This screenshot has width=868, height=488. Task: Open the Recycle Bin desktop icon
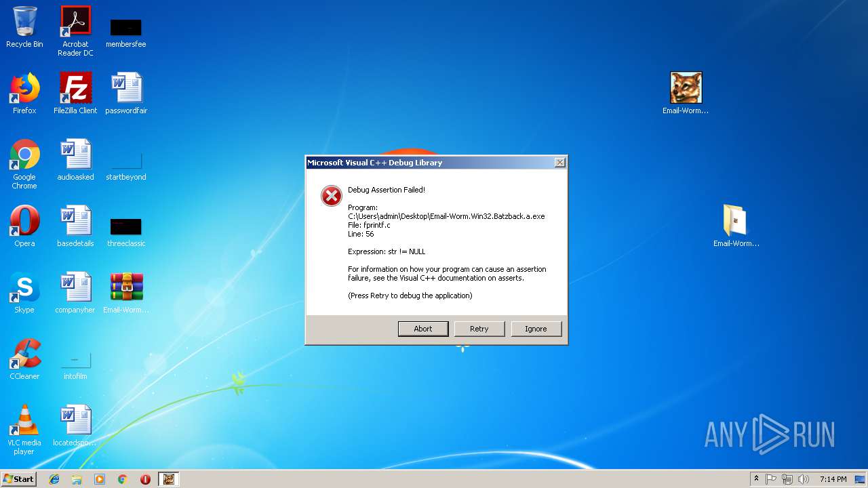[24, 27]
